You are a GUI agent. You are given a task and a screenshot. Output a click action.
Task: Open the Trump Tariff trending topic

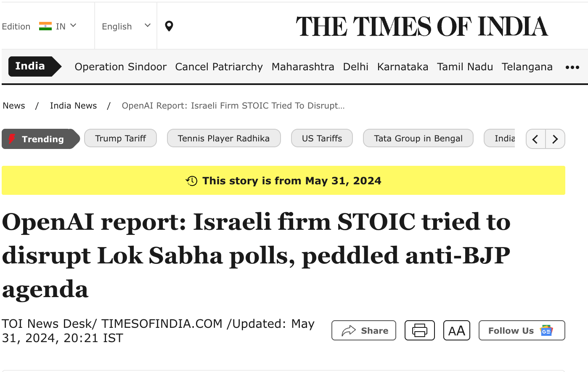point(120,138)
